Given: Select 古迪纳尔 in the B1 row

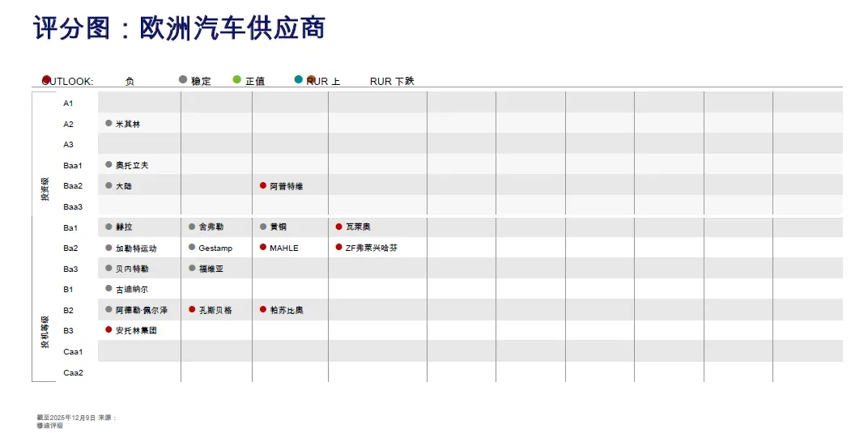Looking at the screenshot, I should pyautogui.click(x=132, y=289).
